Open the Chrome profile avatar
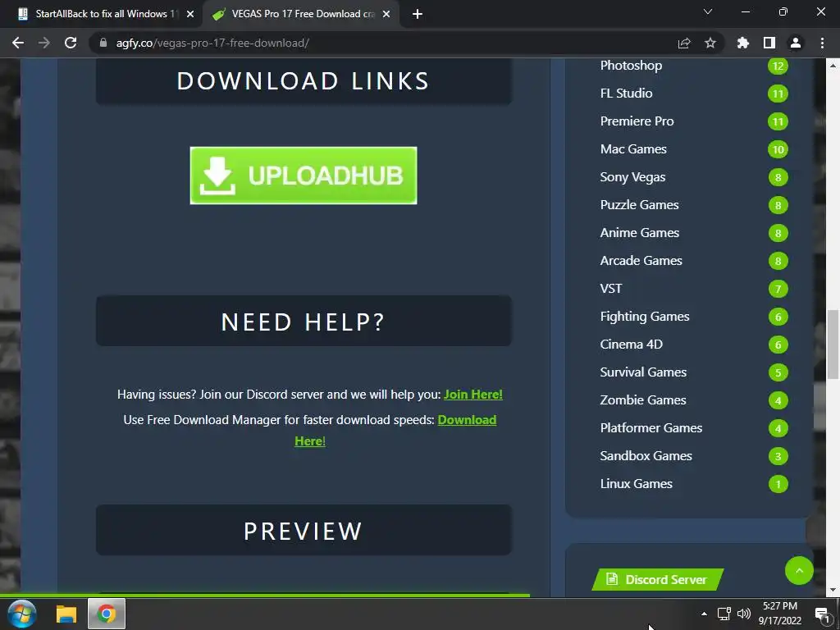This screenshot has height=630, width=840. click(796, 43)
